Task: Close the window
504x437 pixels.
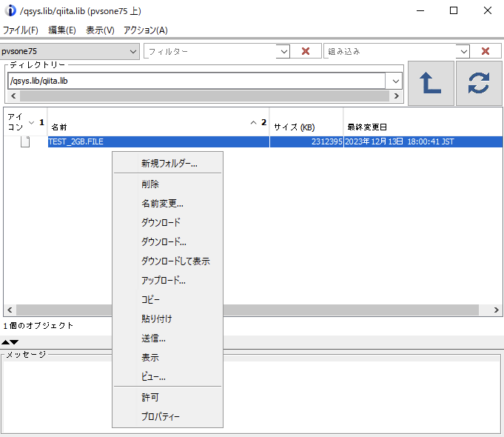Action: click(x=488, y=10)
